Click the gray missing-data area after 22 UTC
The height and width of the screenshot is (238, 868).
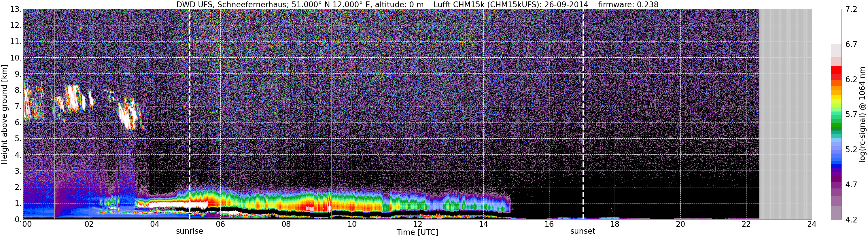pos(785,114)
